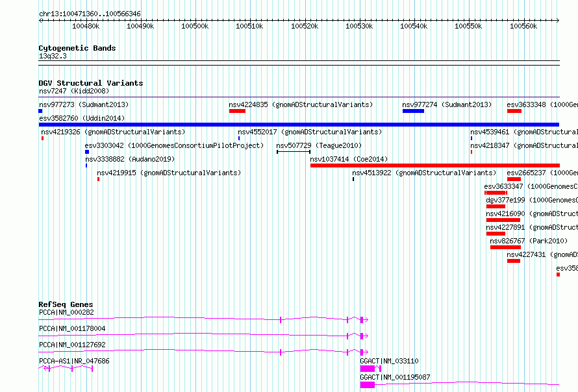
Task: Click the nsv3338882 (Audano2019) label
Action: (x=130, y=159)
